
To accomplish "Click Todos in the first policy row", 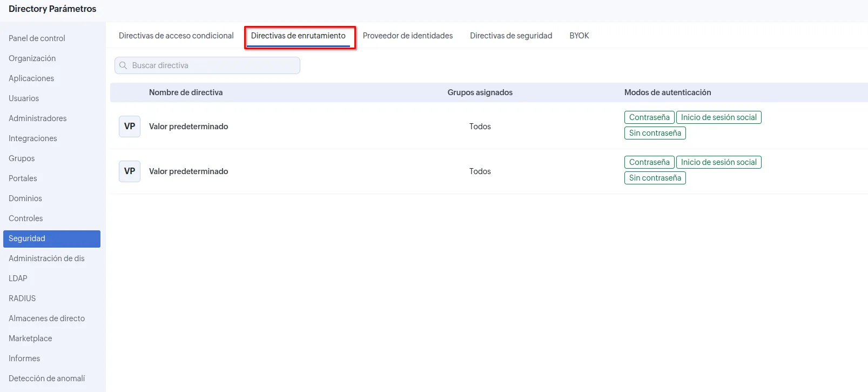I will pyautogui.click(x=480, y=127).
